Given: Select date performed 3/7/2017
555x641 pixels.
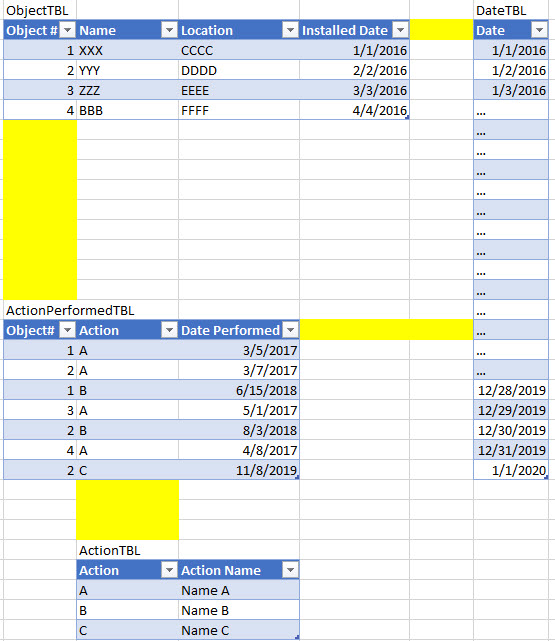Looking at the screenshot, I should click(239, 370).
